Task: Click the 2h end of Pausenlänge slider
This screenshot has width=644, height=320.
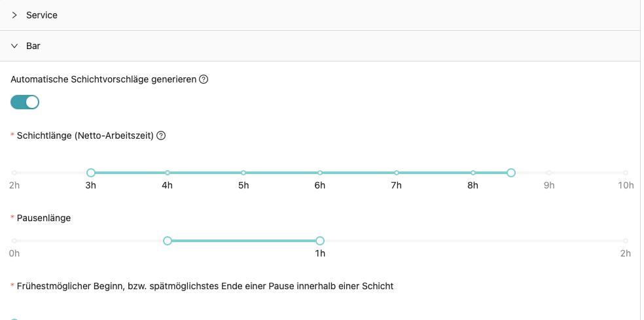Action: coord(626,241)
